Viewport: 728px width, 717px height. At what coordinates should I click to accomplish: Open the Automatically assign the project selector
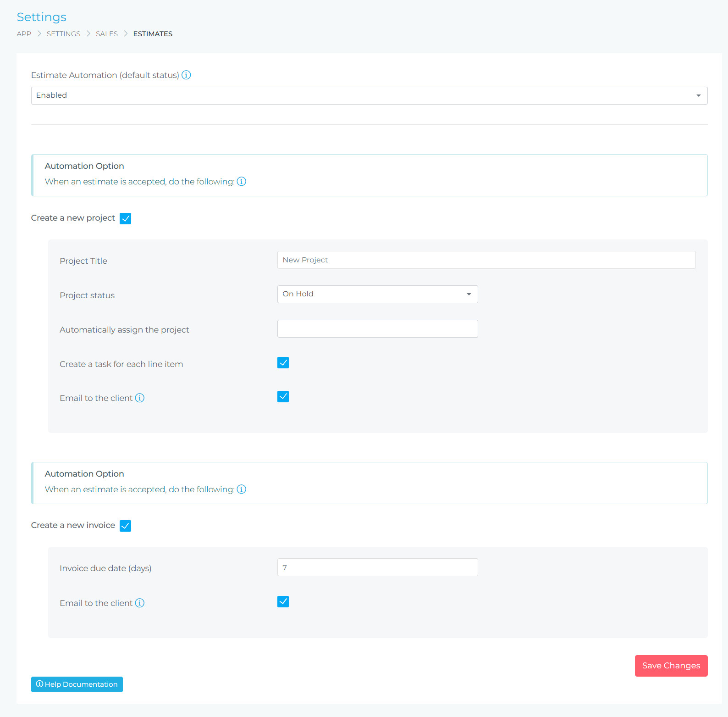[x=377, y=329]
